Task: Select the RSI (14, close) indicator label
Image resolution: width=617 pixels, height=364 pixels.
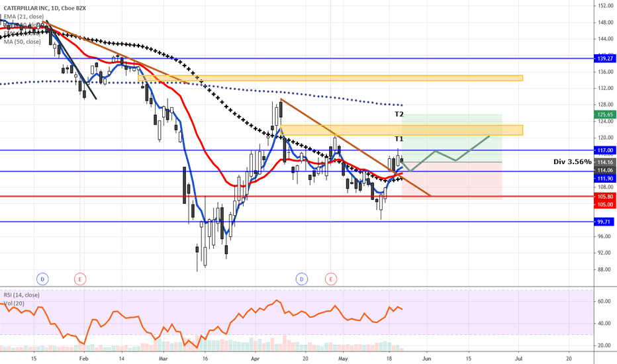Action: point(22,295)
